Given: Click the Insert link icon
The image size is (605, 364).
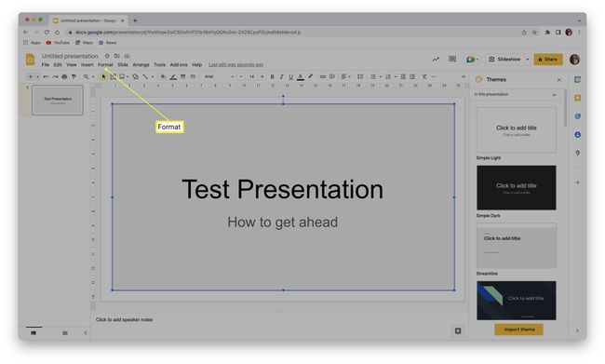Looking at the screenshot, I should pyautogui.click(x=323, y=77).
